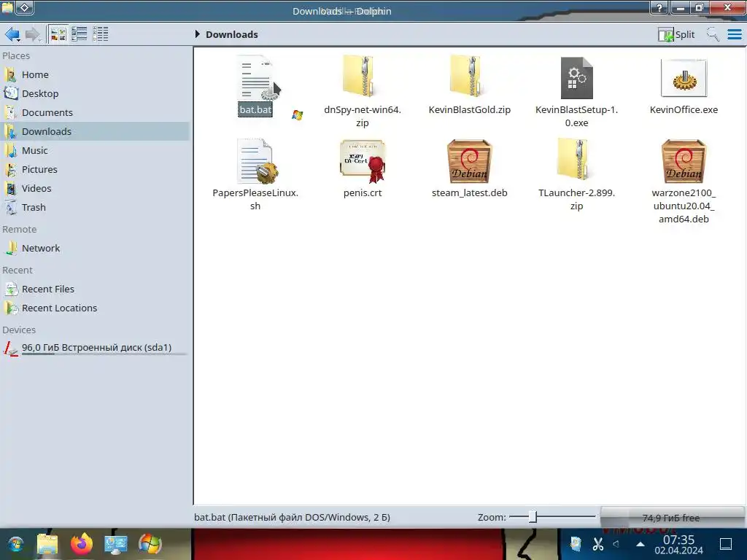Select KevinBlastSetup-1.0.exe icon
The height and width of the screenshot is (560, 747).
pos(576,77)
